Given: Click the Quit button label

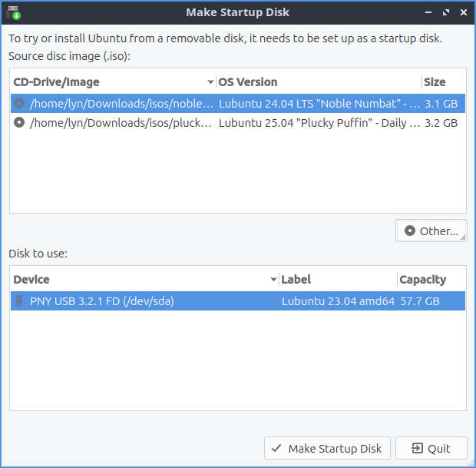Looking at the screenshot, I should click(x=439, y=449).
